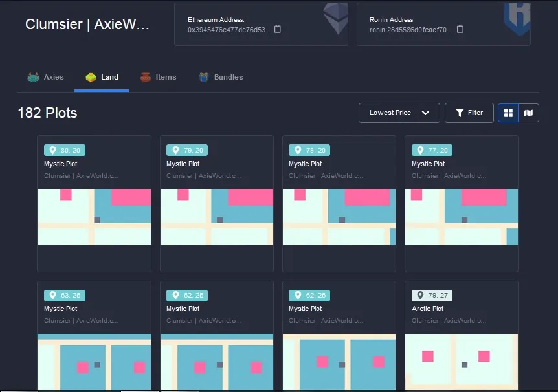The width and height of the screenshot is (558, 392).
Task: Click the Ronin address text
Action: pos(412,30)
